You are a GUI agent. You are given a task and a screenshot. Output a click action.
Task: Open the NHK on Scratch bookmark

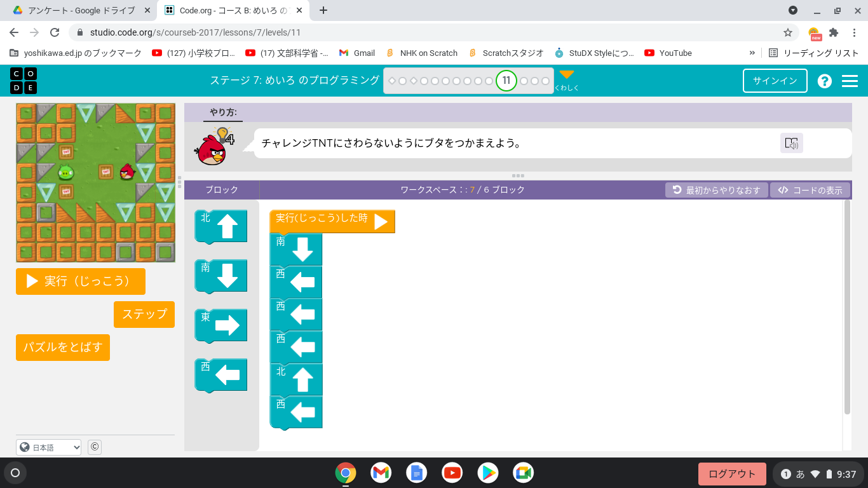pos(422,53)
